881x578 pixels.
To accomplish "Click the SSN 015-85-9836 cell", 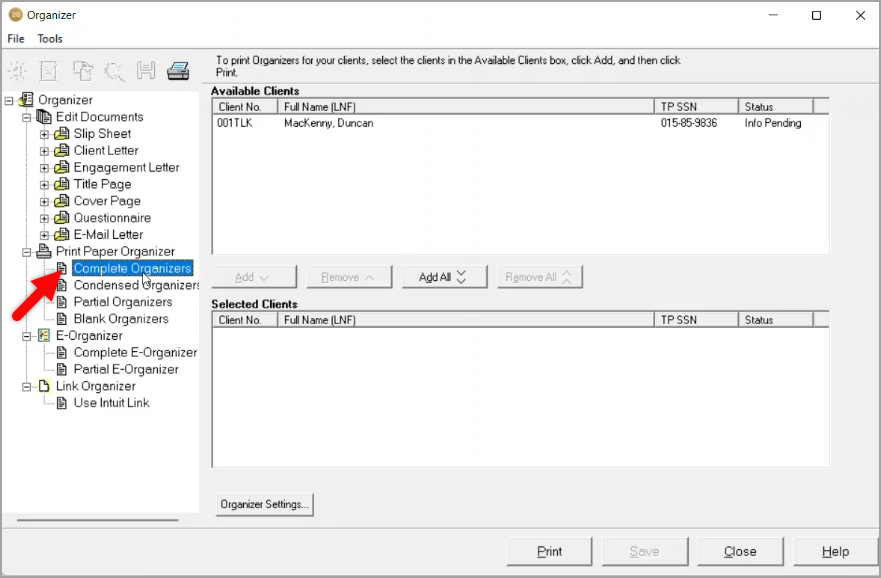I will (x=689, y=123).
